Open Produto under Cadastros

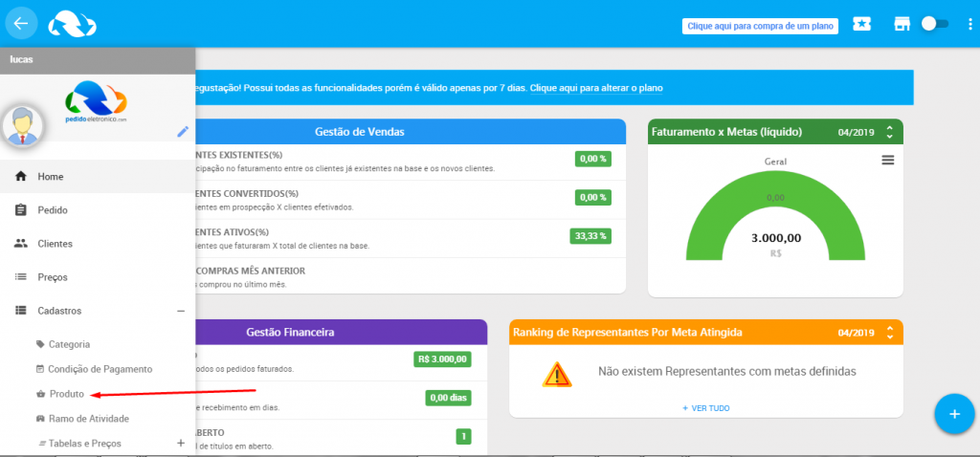point(66,395)
